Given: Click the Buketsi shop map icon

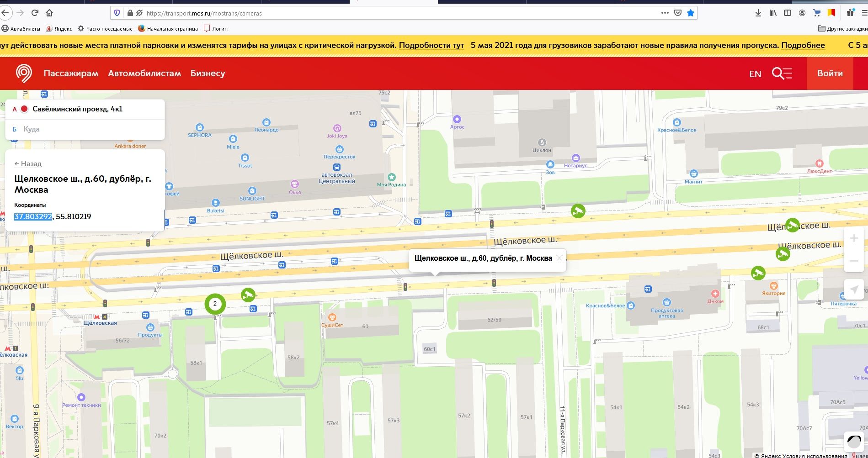Looking at the screenshot, I should [x=215, y=203].
